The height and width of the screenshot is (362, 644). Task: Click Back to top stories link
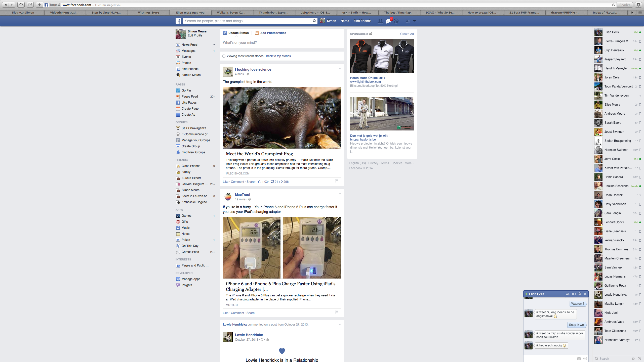pos(278,56)
